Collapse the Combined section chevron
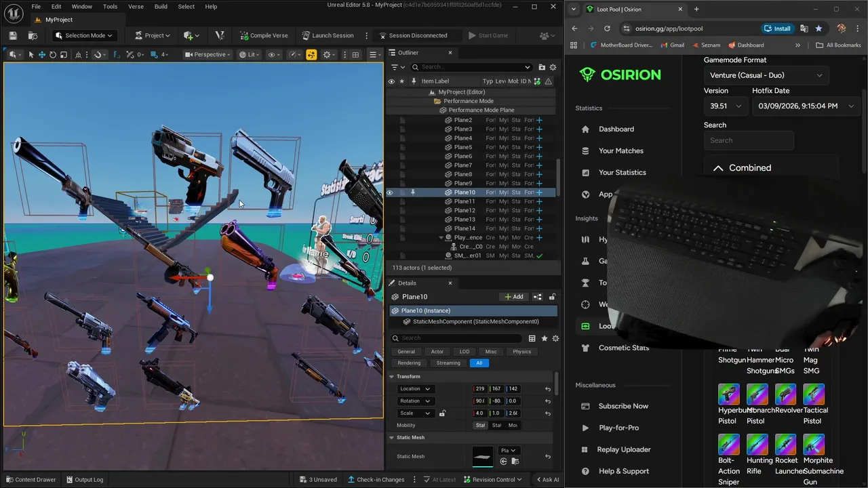 click(717, 168)
